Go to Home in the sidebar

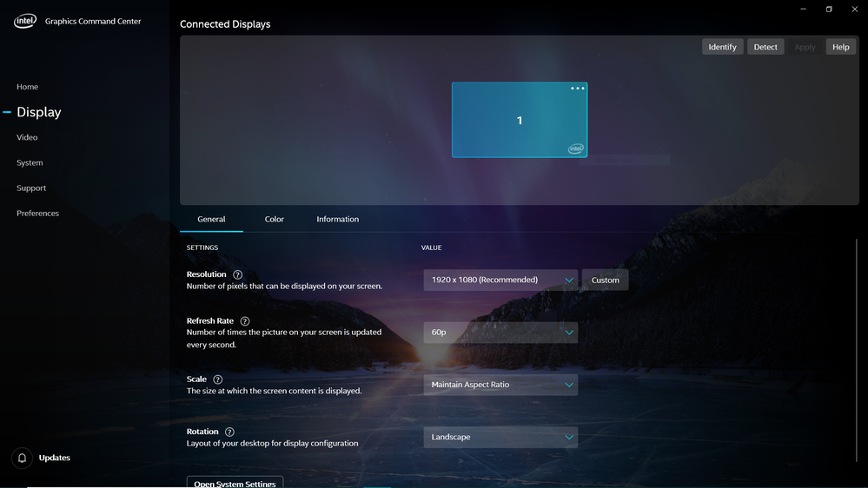point(27,87)
